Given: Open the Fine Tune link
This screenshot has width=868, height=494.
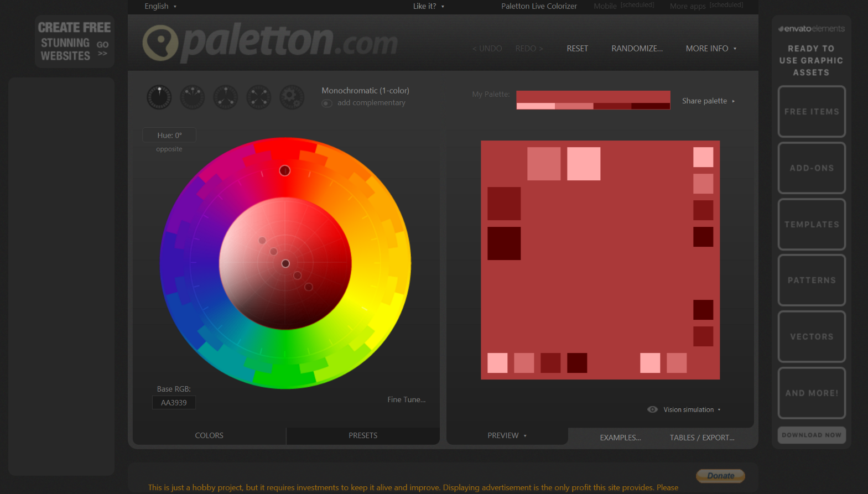Looking at the screenshot, I should 407,399.
